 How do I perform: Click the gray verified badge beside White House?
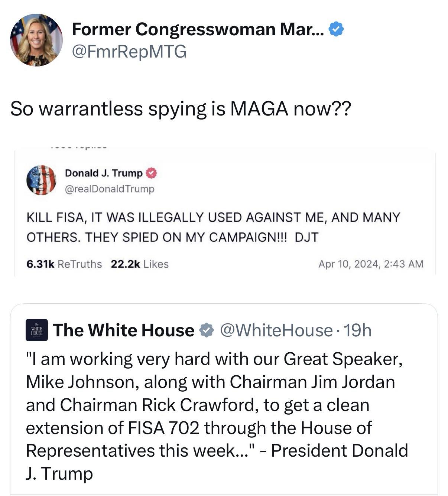(x=206, y=330)
